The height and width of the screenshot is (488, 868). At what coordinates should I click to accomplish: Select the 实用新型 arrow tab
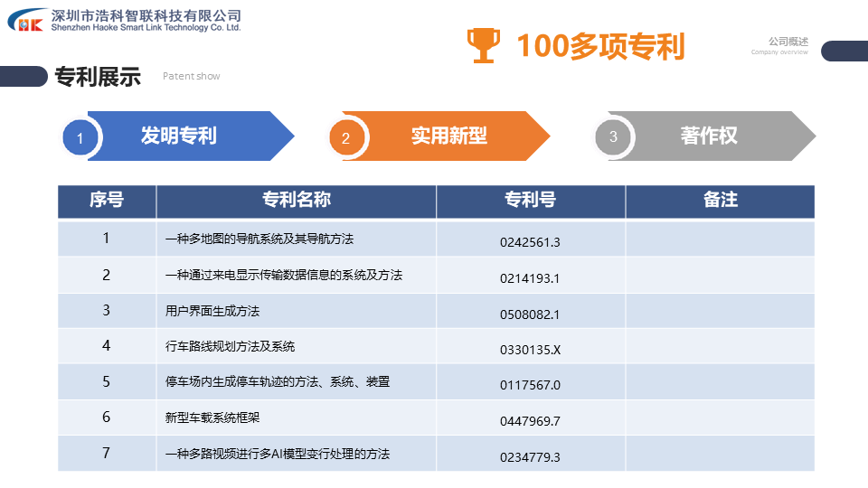coord(449,136)
